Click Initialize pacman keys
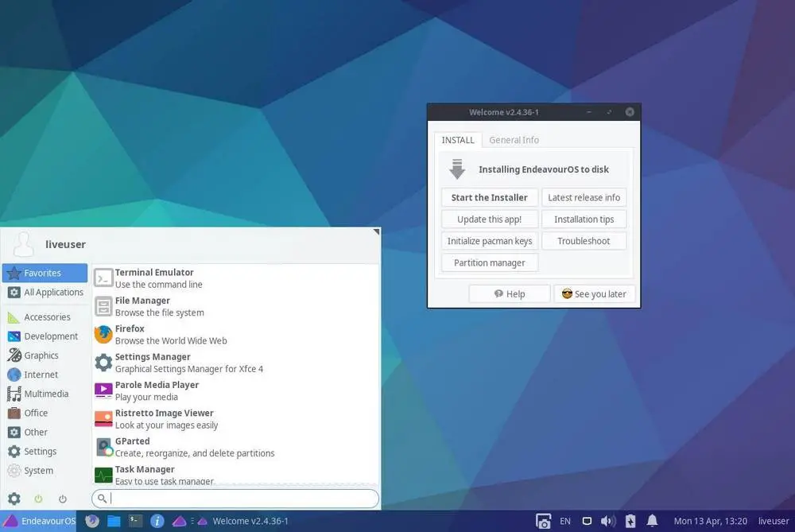795x532 pixels. (x=489, y=241)
